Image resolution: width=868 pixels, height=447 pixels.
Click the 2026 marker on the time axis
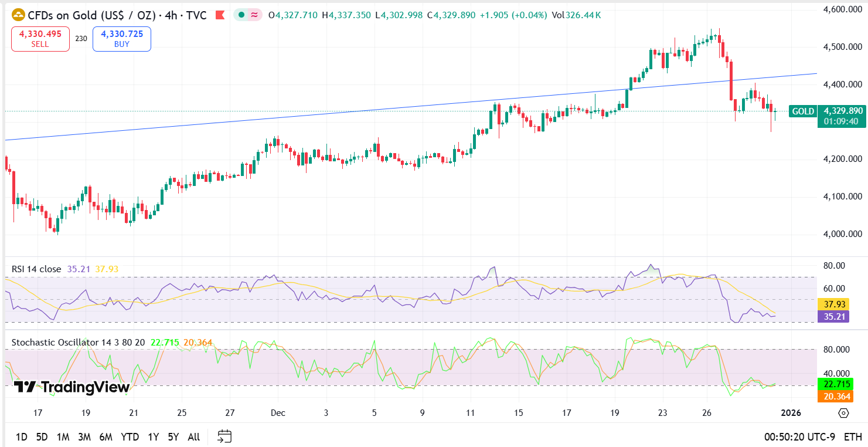(791, 412)
